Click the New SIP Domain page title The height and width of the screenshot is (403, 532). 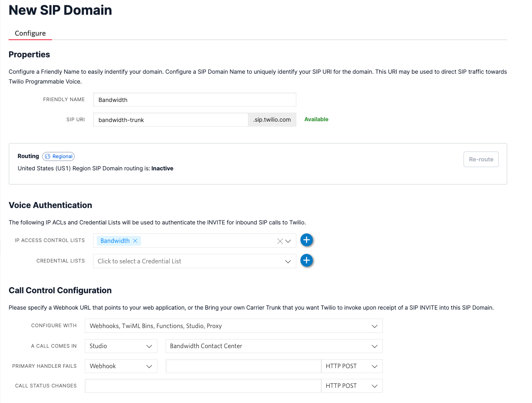60,10
